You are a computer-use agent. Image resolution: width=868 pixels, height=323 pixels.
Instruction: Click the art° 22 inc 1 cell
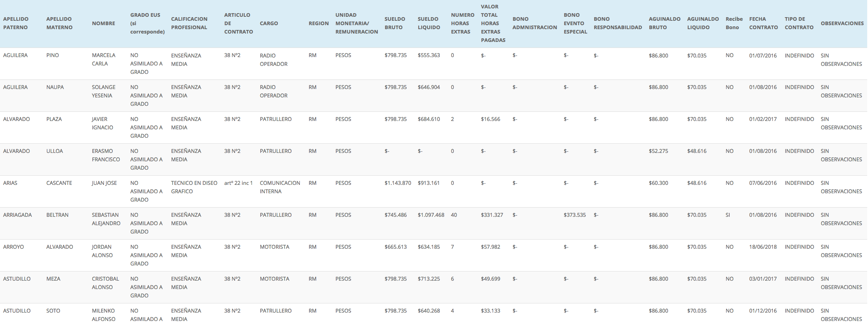[238, 183]
